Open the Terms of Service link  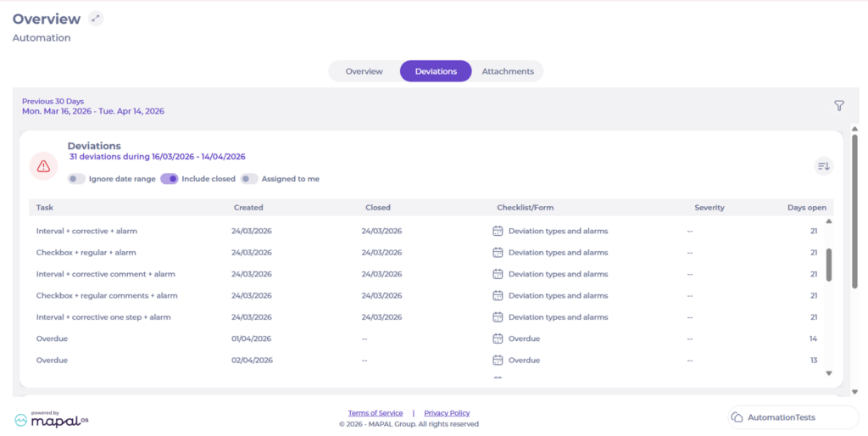375,413
